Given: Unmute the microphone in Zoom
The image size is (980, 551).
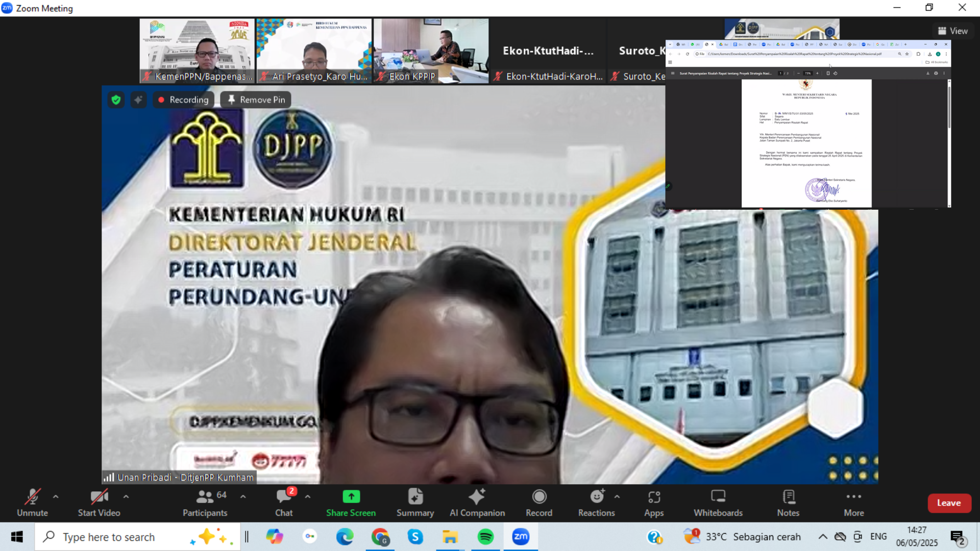Looking at the screenshot, I should point(32,503).
